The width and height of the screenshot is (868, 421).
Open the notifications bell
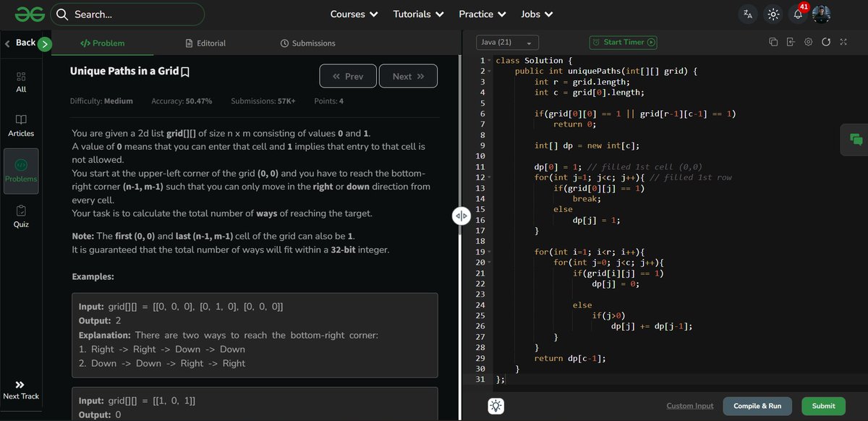click(797, 14)
